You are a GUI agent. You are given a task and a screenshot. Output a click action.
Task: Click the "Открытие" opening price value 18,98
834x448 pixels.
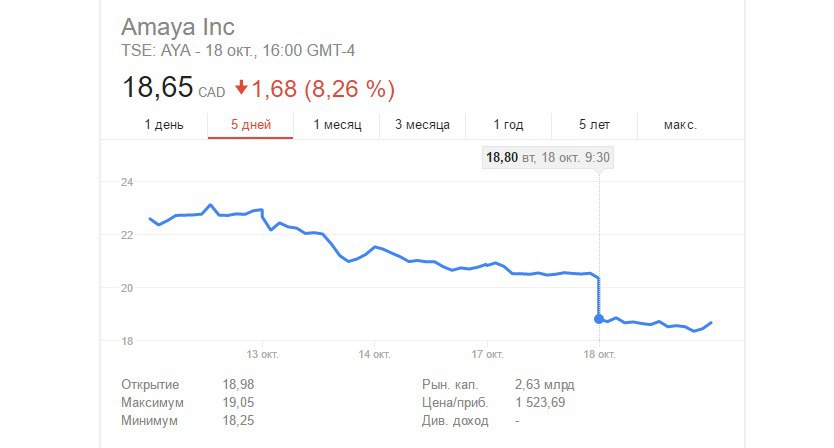coord(239,385)
